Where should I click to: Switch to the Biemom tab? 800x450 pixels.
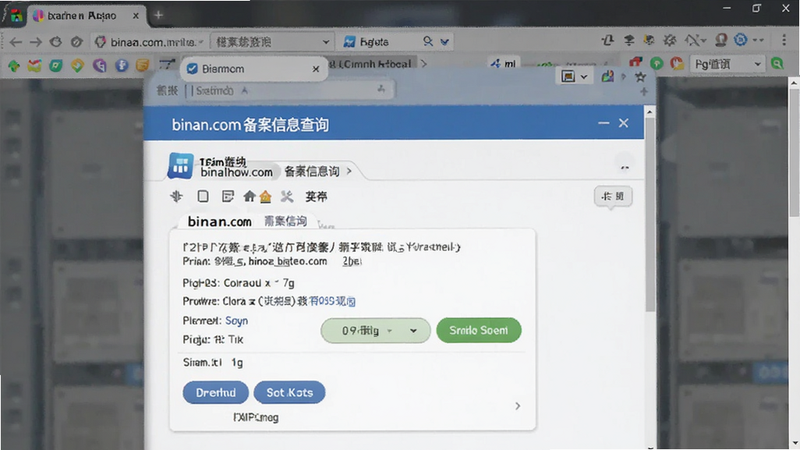point(254,69)
